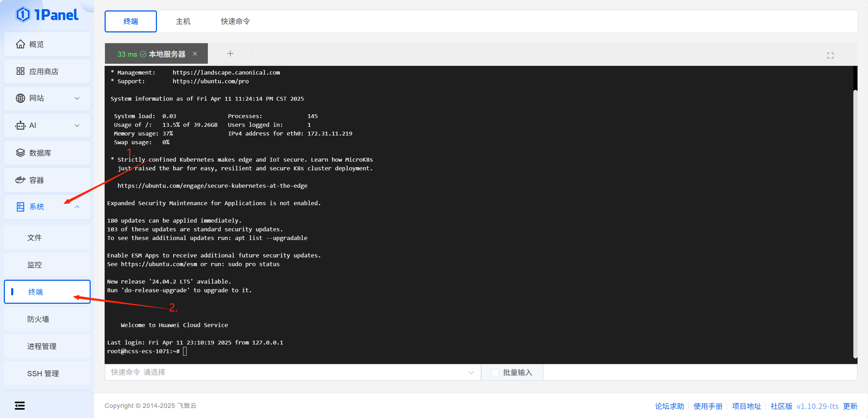Switch to the 主机 tab

[183, 22]
